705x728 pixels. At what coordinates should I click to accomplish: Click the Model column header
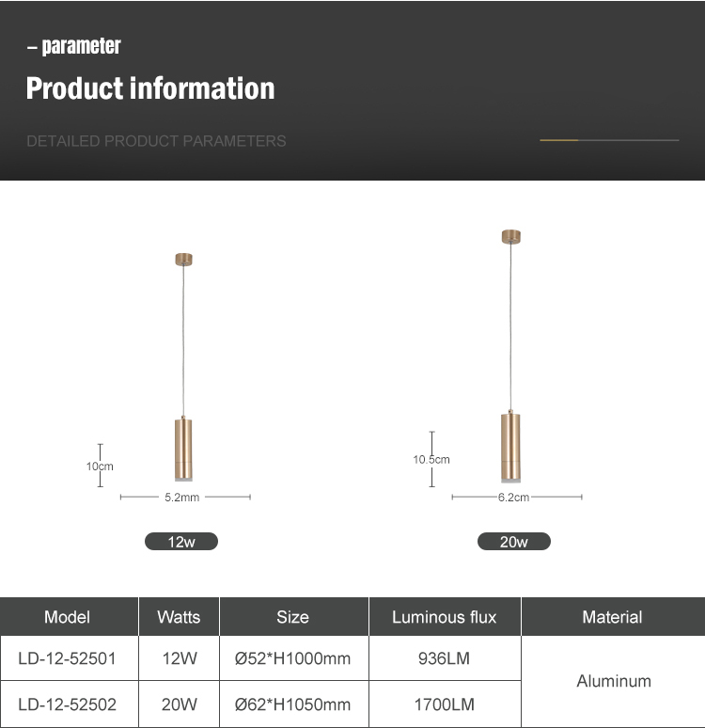tap(68, 617)
